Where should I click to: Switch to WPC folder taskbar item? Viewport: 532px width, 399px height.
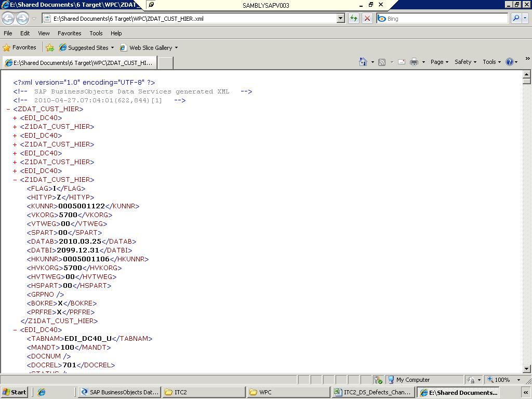coord(288,392)
